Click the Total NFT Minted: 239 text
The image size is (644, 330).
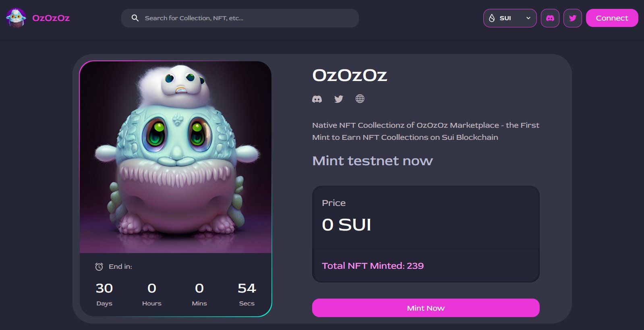(x=373, y=266)
